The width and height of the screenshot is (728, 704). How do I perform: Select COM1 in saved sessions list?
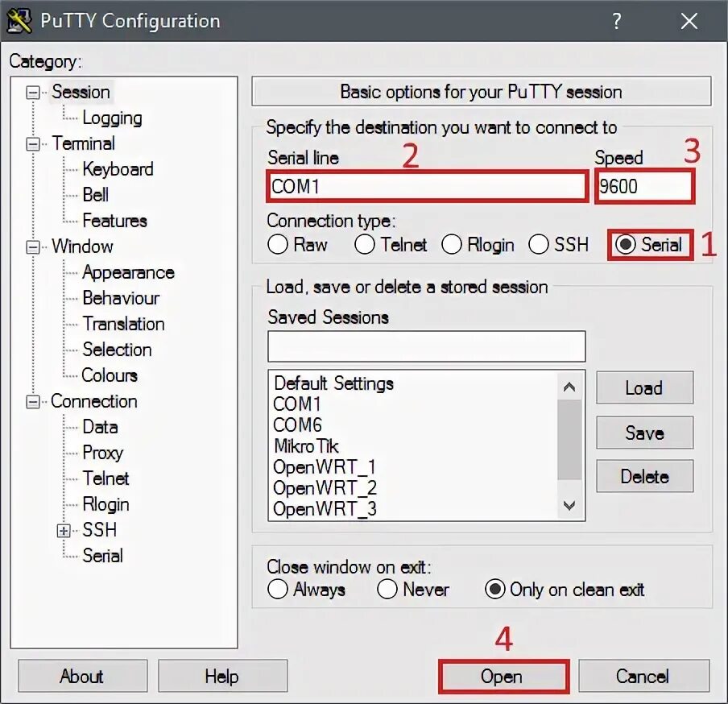[297, 404]
